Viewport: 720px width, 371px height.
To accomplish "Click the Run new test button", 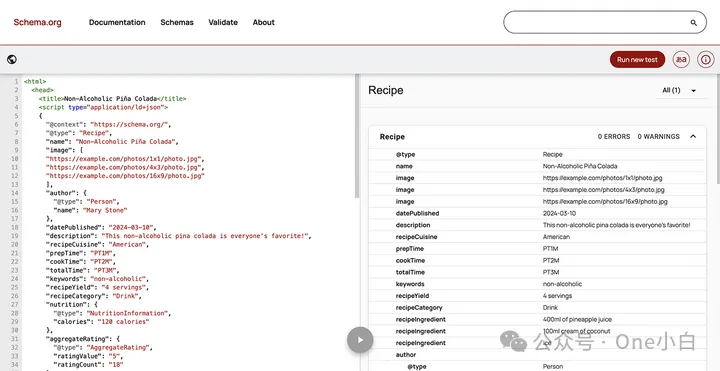I will pos(637,60).
